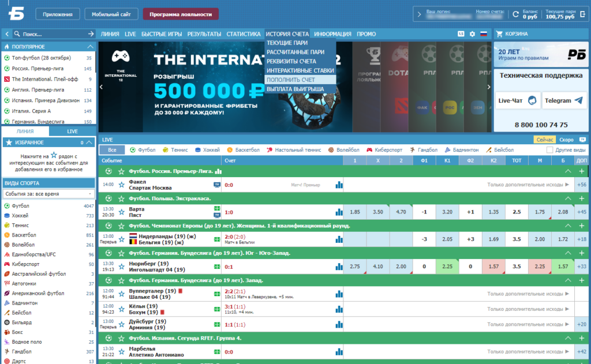
Task: Filter live events by Киберспорт
Action: [x=384, y=150]
